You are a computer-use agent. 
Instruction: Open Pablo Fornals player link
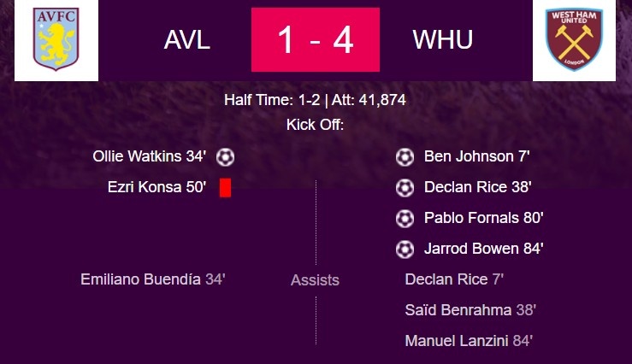[x=483, y=218]
